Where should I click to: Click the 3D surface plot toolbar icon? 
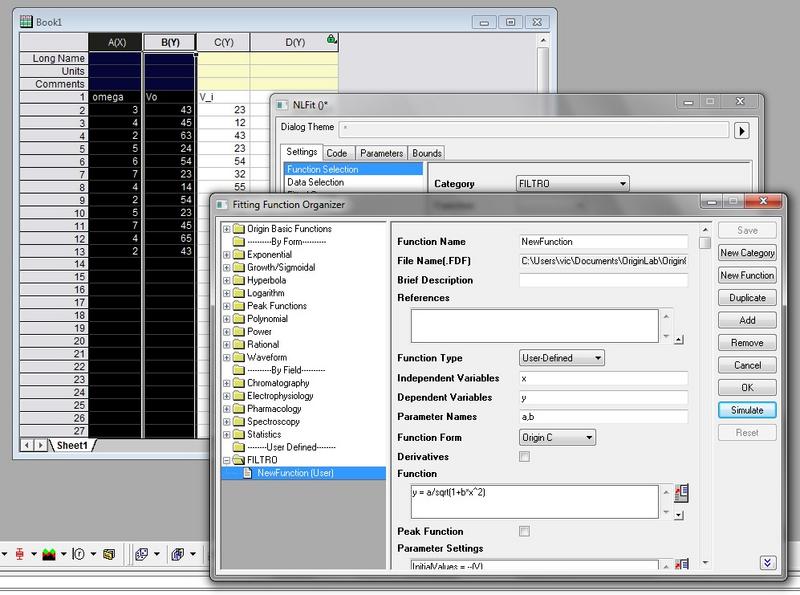coord(177,553)
